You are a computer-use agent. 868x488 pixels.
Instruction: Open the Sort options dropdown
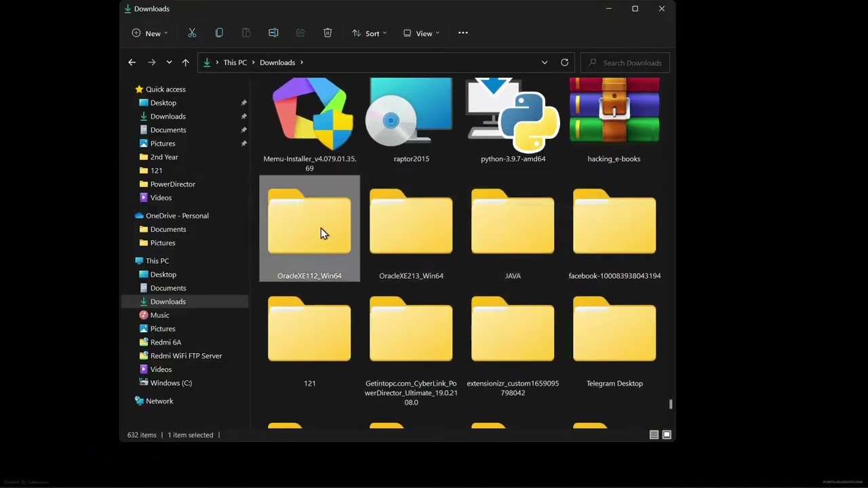point(369,33)
